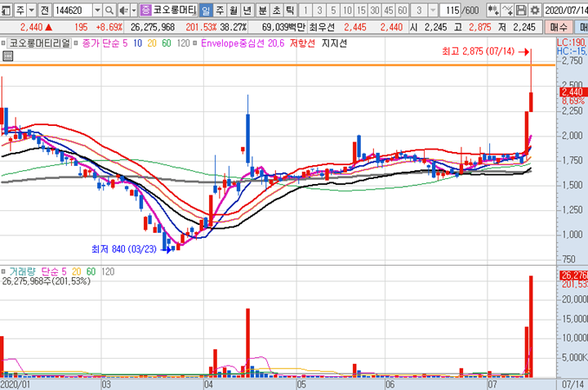Click the add candlestick chart icon
The width and height of the screenshot is (588, 390).
[492, 11]
